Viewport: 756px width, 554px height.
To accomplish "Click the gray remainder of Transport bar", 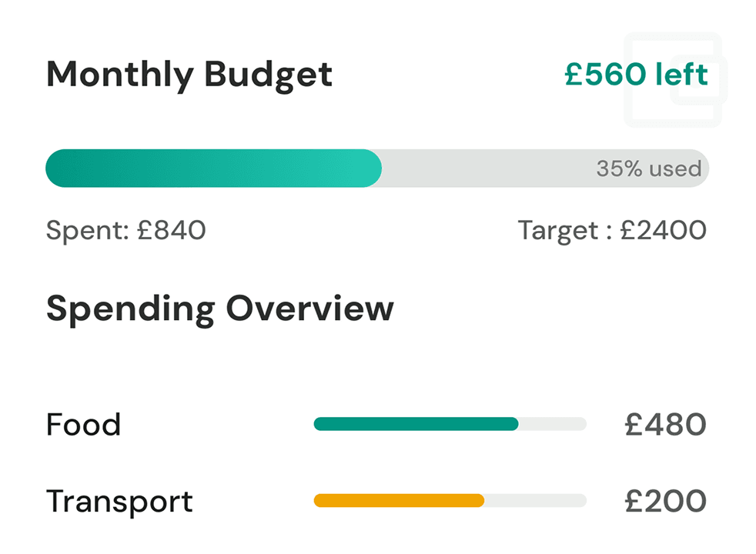I will pos(535,501).
